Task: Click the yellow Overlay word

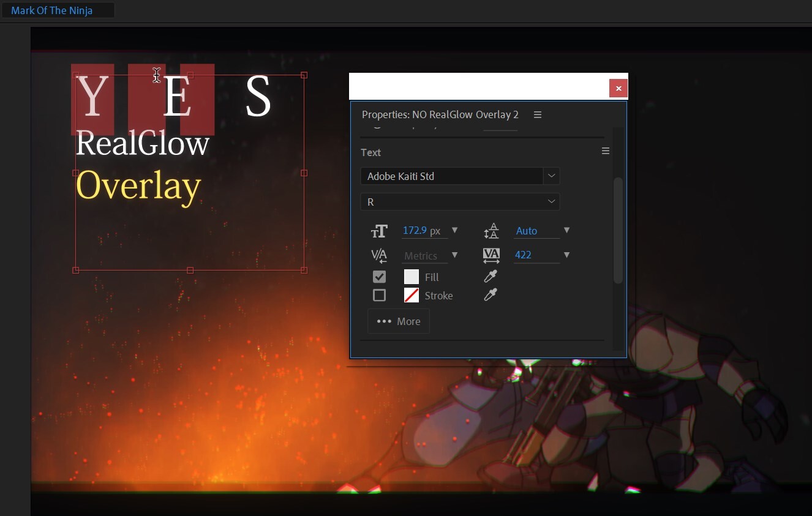Action: (138, 186)
